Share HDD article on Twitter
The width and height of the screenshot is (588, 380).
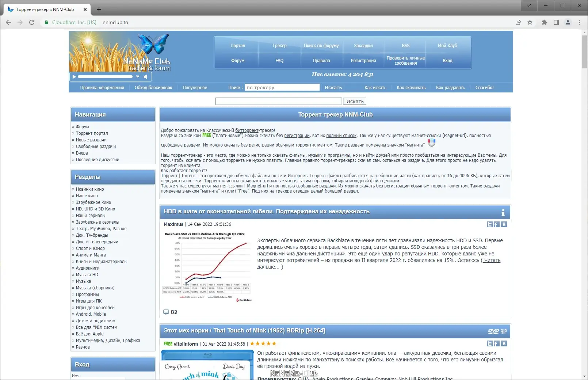[490, 224]
